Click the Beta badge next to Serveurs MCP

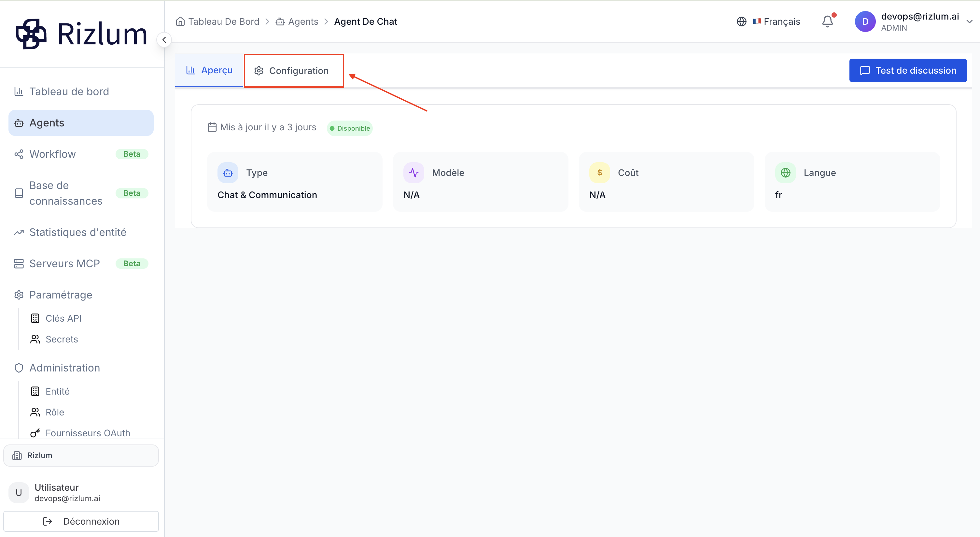coord(132,264)
